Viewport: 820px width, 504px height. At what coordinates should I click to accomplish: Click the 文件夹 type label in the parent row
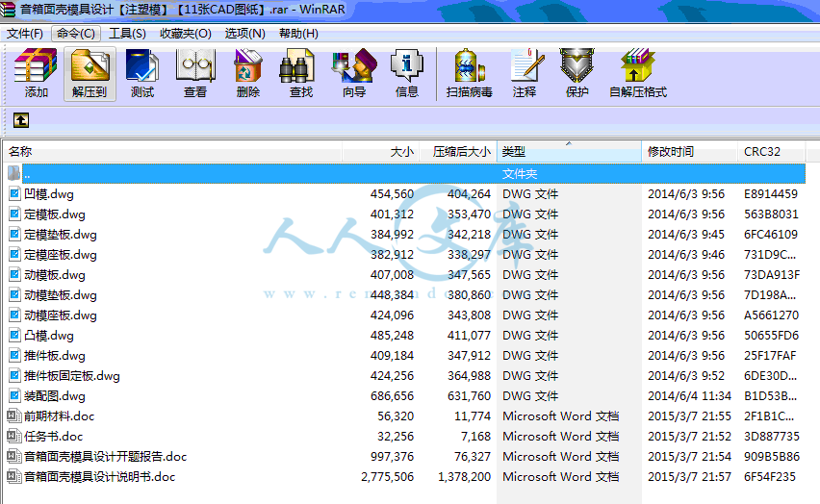point(520,173)
